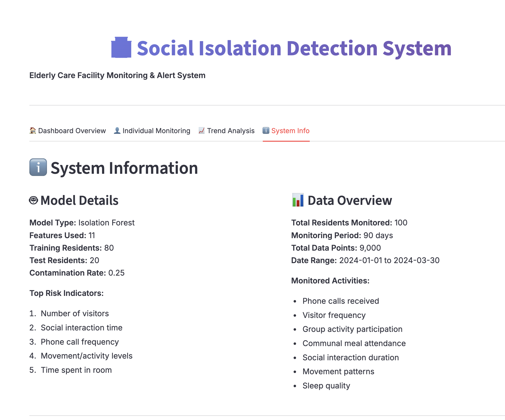Click the Number of visitors risk indicator

pyautogui.click(x=75, y=314)
